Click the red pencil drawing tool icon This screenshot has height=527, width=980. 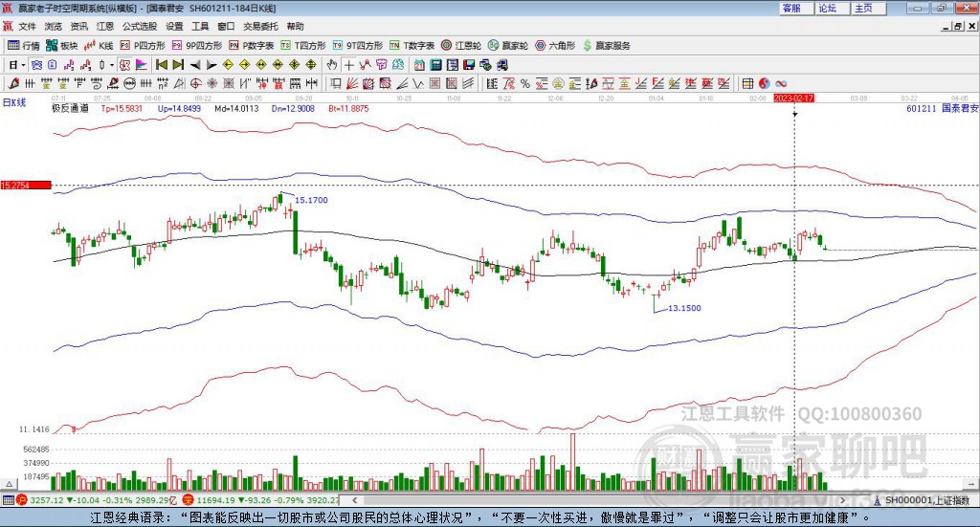13,83
